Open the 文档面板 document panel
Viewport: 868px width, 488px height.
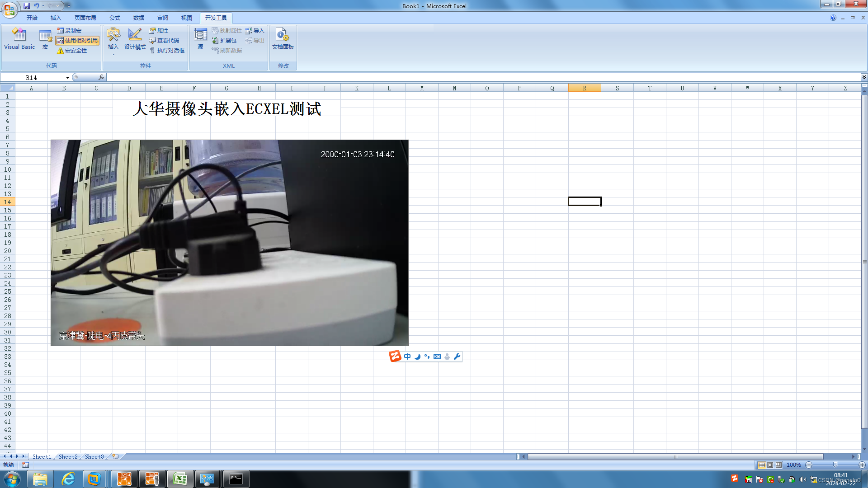click(283, 38)
